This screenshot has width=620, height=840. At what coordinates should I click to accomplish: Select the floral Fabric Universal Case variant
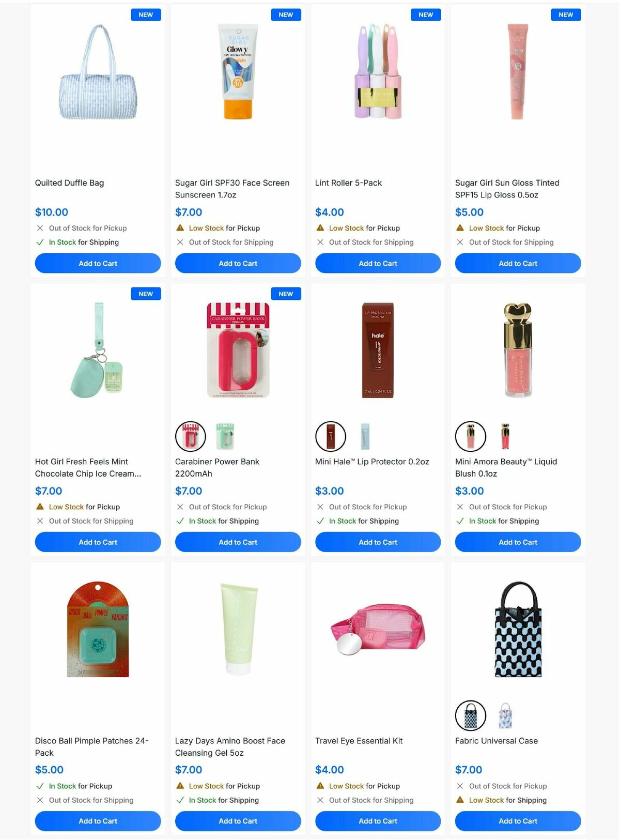coord(505,715)
